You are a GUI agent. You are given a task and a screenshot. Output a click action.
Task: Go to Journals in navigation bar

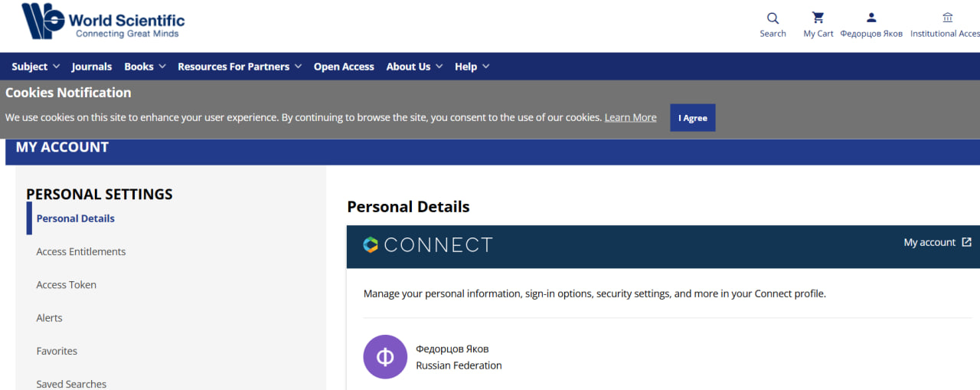pyautogui.click(x=92, y=67)
